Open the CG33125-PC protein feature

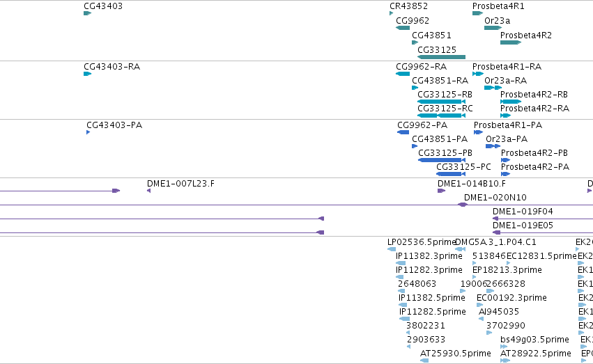[451, 174]
